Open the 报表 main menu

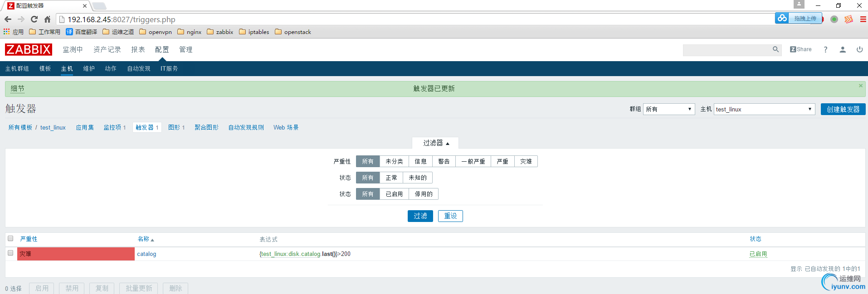[x=138, y=49]
